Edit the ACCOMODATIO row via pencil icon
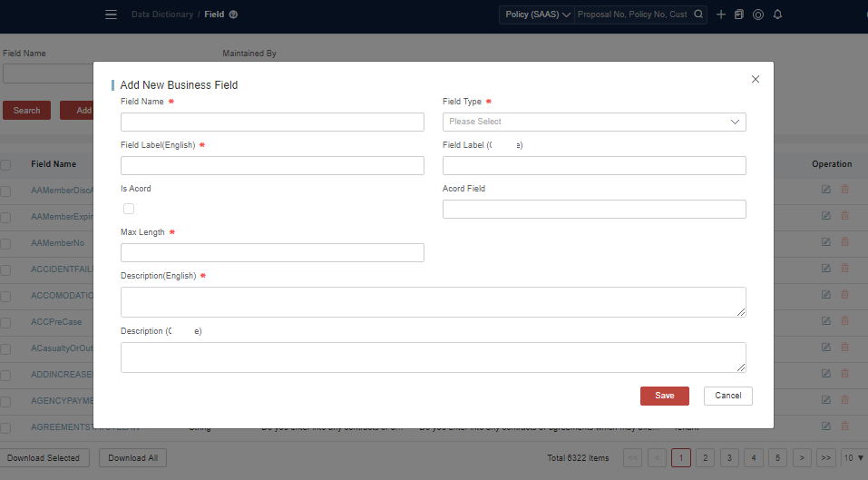 point(826,295)
